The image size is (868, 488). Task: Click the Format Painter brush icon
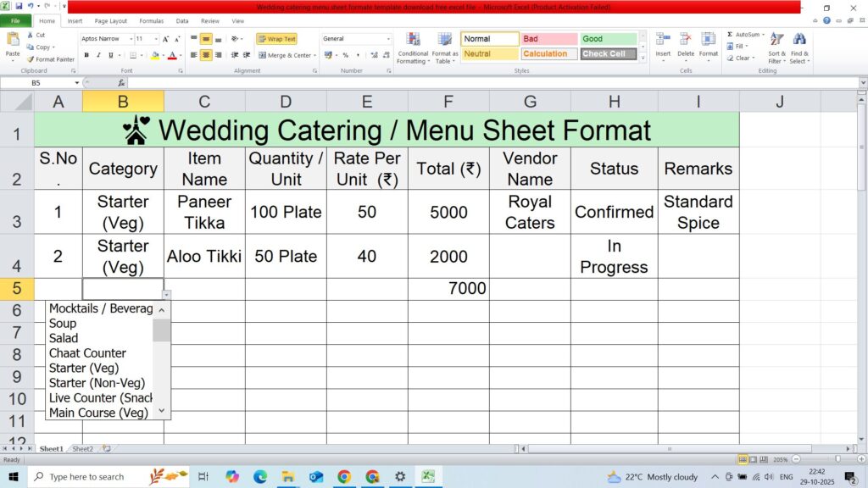31,59
